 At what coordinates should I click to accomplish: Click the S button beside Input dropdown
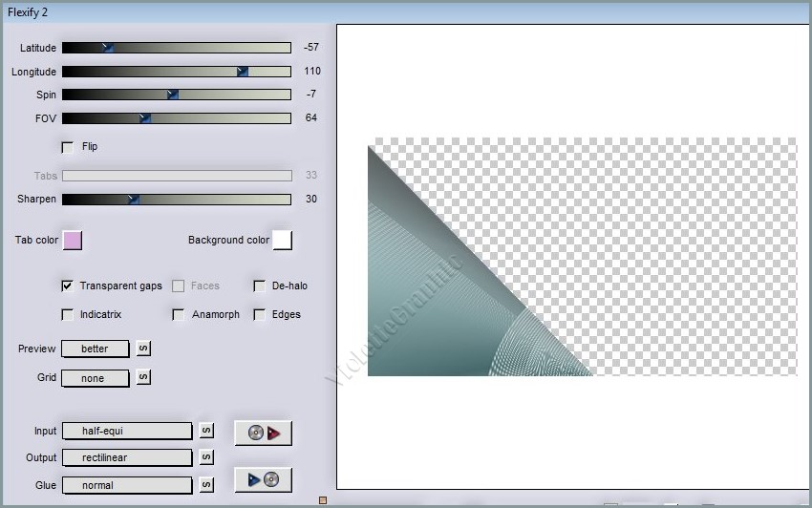click(205, 432)
